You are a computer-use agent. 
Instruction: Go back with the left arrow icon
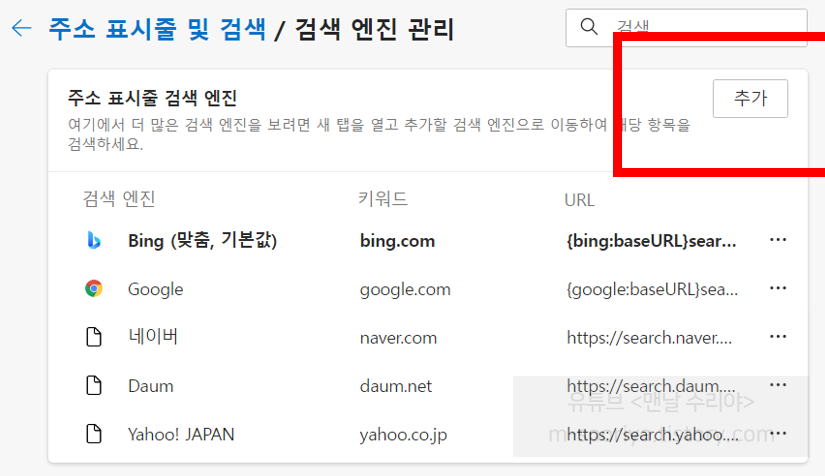[22, 28]
